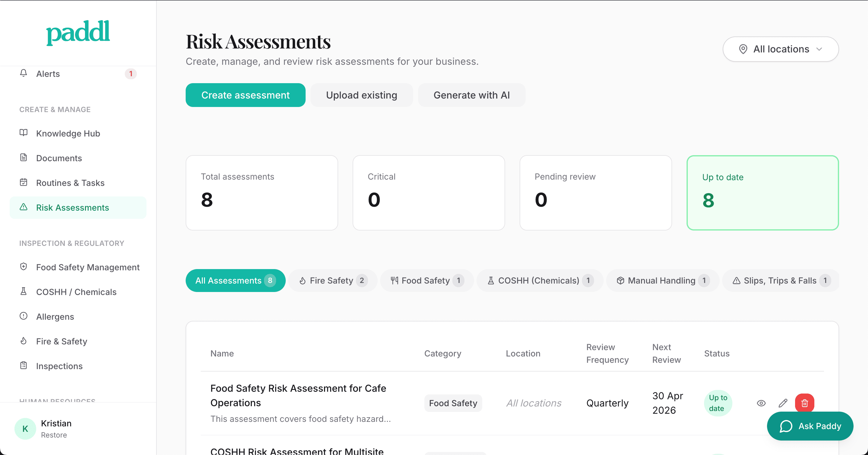
Task: Open Routines & Tasks calendar icon
Action: [x=24, y=182]
